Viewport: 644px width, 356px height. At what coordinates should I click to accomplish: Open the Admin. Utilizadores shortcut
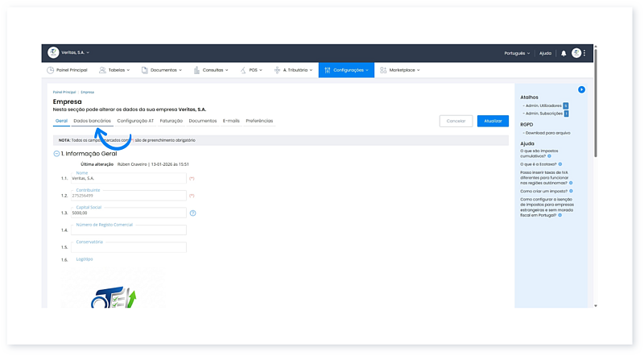[543, 106]
